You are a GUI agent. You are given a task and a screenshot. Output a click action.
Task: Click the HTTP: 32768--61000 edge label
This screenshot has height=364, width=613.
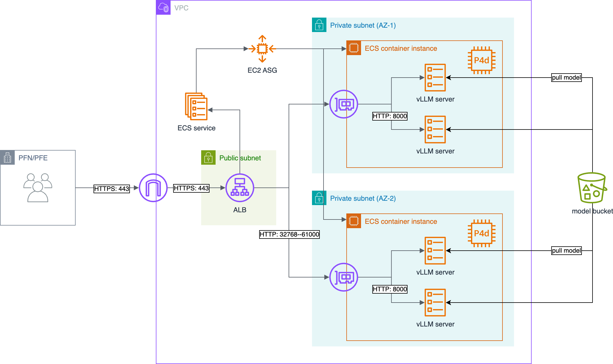pyautogui.click(x=289, y=234)
